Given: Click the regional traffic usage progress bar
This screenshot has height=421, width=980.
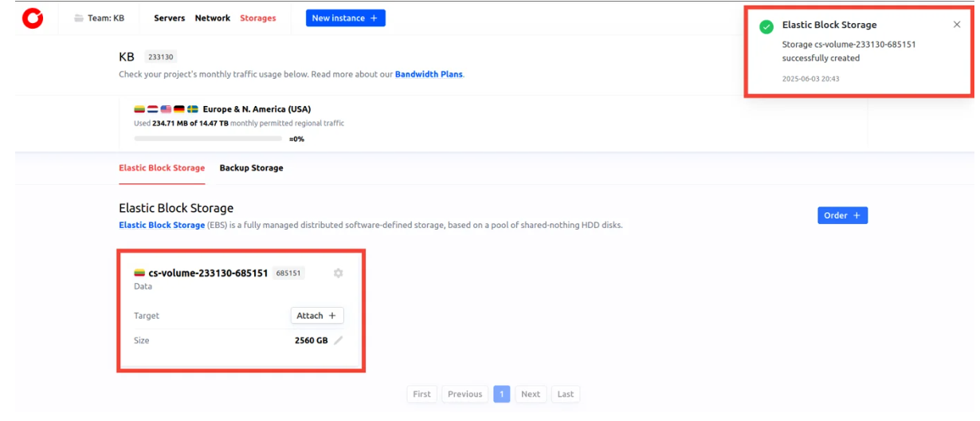Looking at the screenshot, I should (x=208, y=139).
